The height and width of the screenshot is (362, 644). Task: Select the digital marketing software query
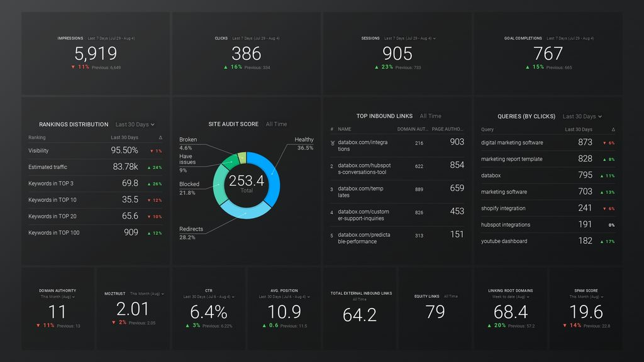(548, 143)
